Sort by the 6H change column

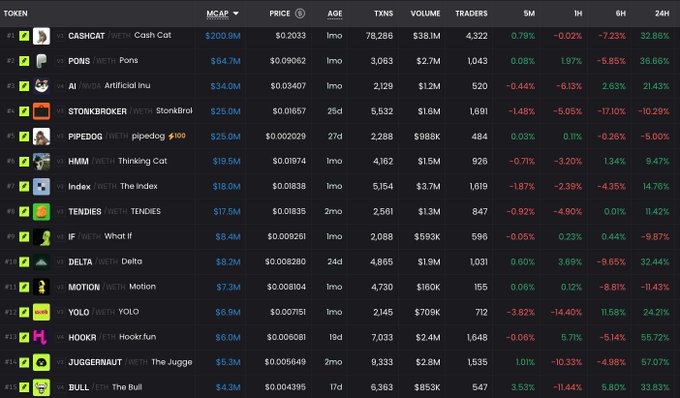point(620,13)
